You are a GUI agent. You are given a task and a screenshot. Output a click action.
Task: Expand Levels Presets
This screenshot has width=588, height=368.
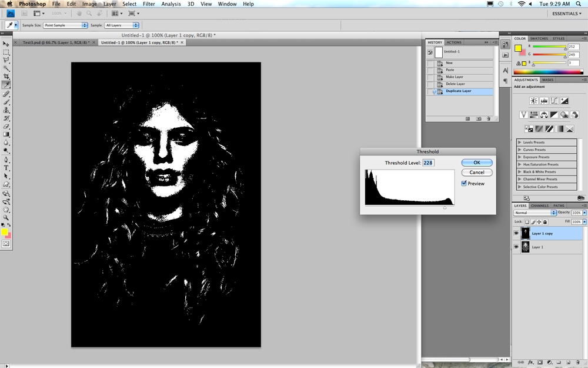pos(519,142)
